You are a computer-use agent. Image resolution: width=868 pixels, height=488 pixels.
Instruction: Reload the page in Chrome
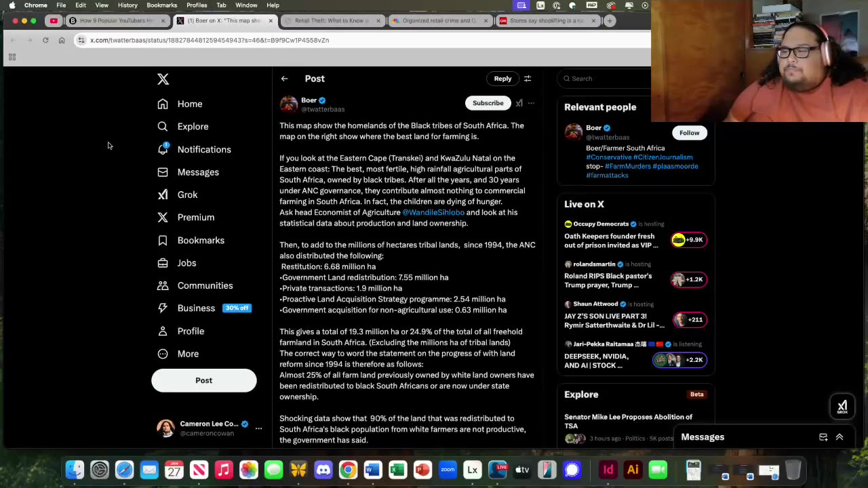click(45, 40)
